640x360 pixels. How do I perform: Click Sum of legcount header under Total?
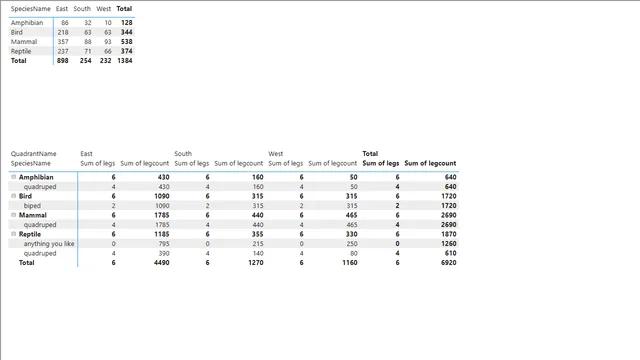pyautogui.click(x=430, y=163)
